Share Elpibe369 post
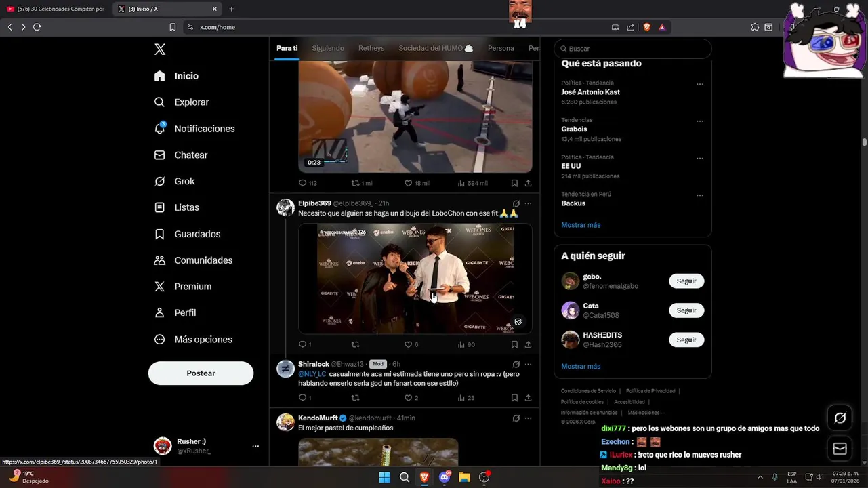This screenshot has height=488, width=868. [528, 344]
